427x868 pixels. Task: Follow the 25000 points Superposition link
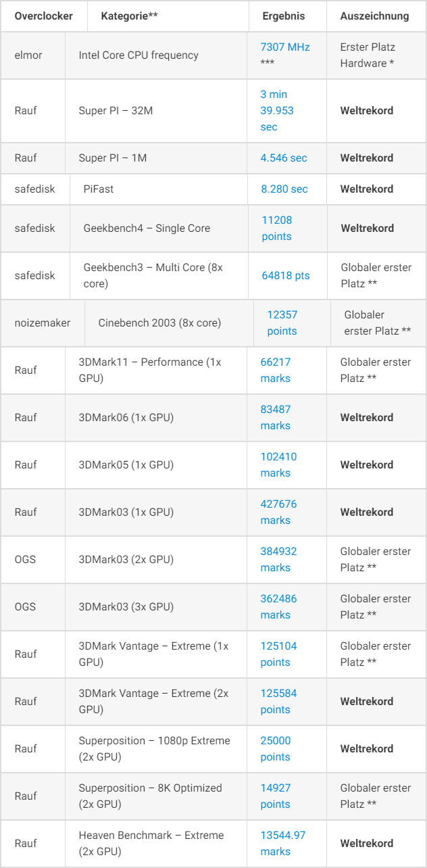coord(276,749)
